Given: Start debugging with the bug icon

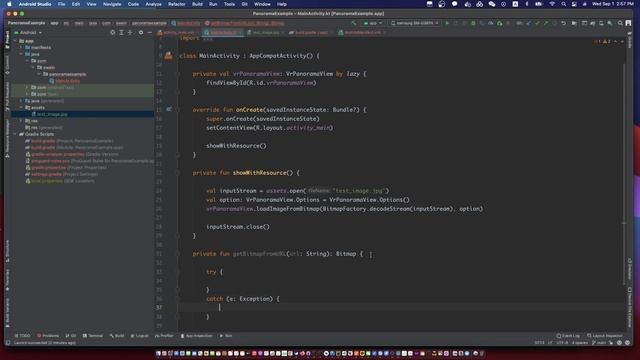Looking at the screenshot, I should click(x=473, y=23).
